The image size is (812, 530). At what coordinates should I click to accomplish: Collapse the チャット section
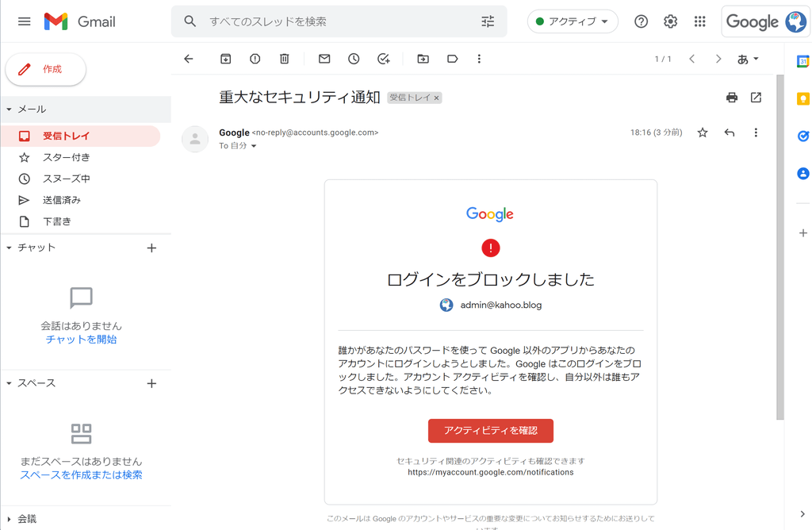pos(9,248)
